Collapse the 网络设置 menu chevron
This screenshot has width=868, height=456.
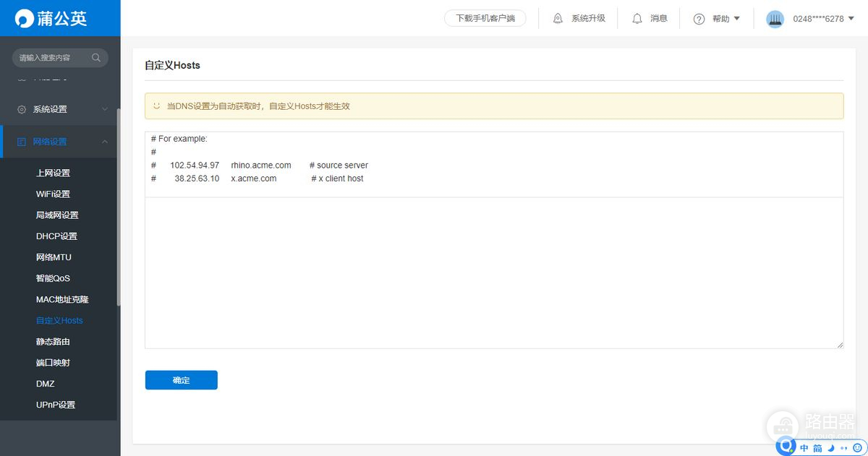[105, 142]
